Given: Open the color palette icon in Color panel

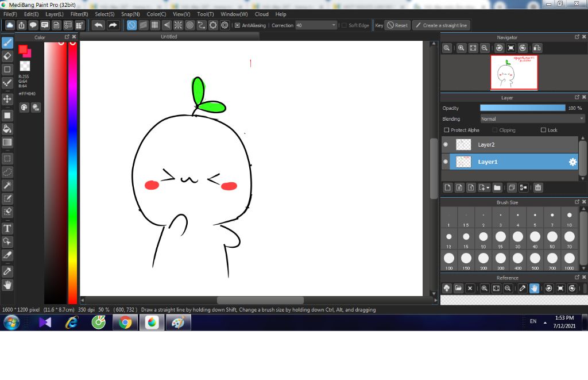Looking at the screenshot, I should [x=24, y=108].
